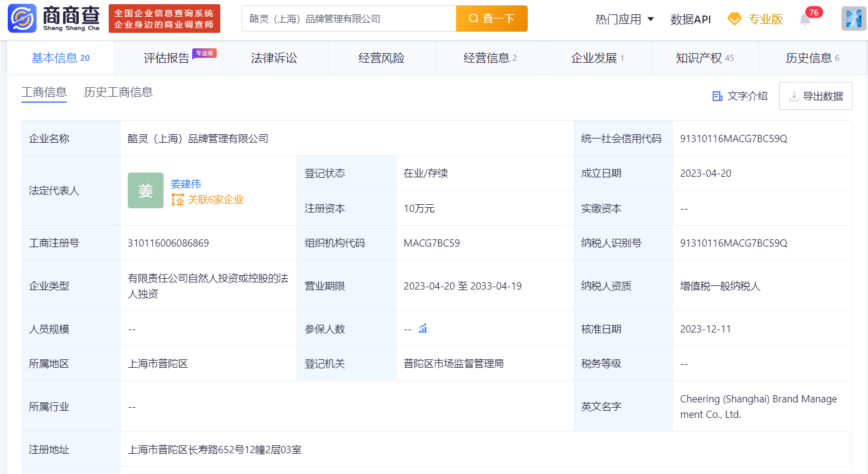This screenshot has width=868, height=474.
Task: Switch to the 历史工商信息 sub-tab
Action: click(118, 93)
